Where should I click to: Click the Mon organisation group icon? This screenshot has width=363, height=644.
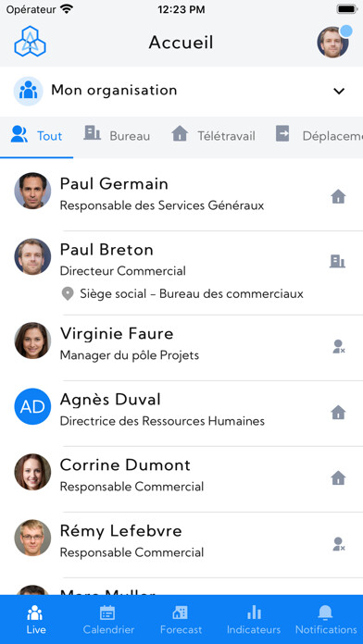(29, 91)
